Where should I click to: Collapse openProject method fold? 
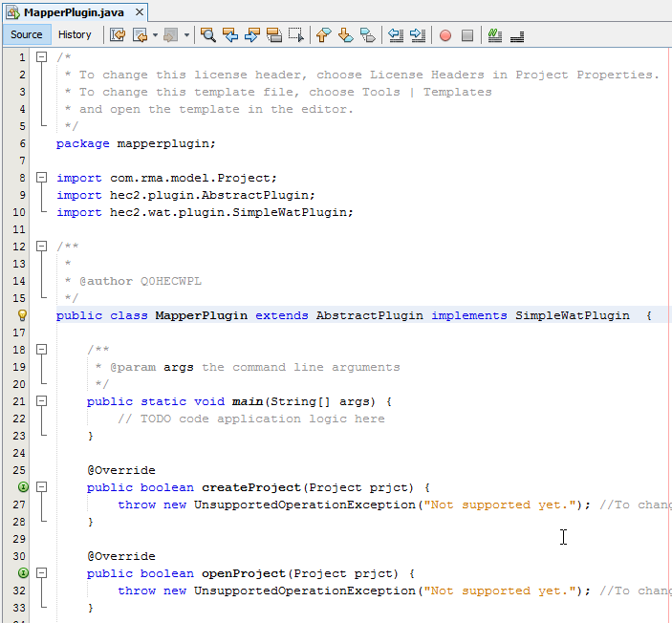point(41,573)
